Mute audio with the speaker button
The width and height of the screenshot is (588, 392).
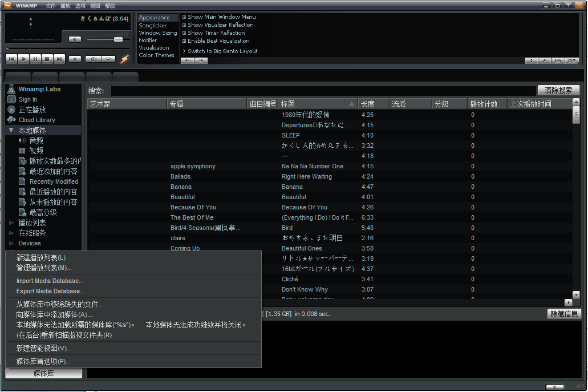coord(75,39)
